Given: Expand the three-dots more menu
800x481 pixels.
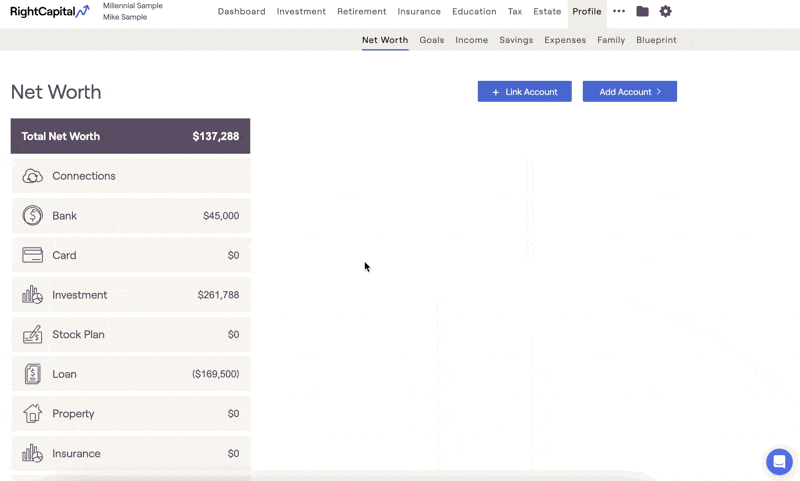Looking at the screenshot, I should (x=619, y=12).
